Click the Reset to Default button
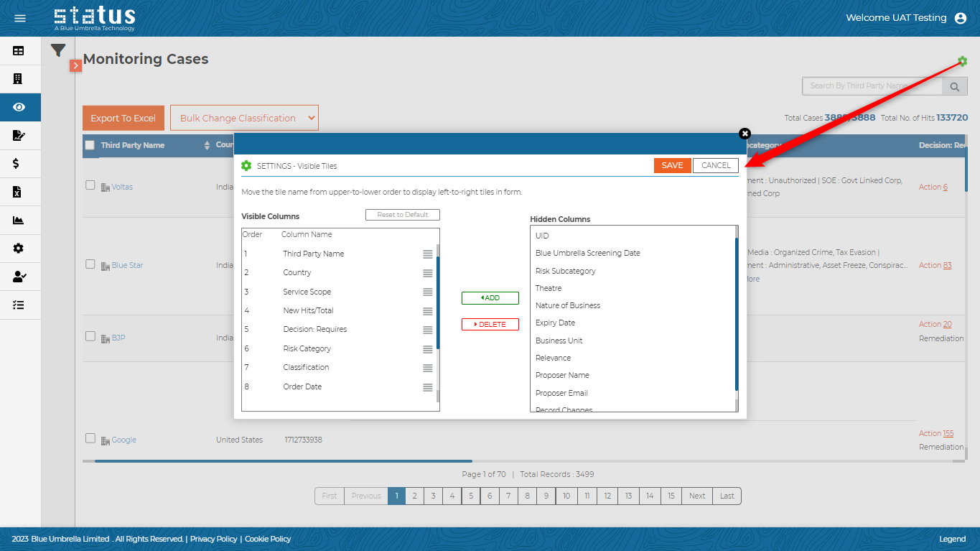Screen dimensions: 980x551 click(402, 215)
